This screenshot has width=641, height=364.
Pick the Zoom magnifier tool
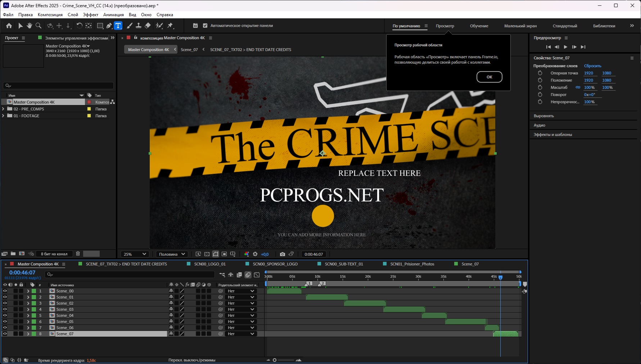pyautogui.click(x=39, y=26)
